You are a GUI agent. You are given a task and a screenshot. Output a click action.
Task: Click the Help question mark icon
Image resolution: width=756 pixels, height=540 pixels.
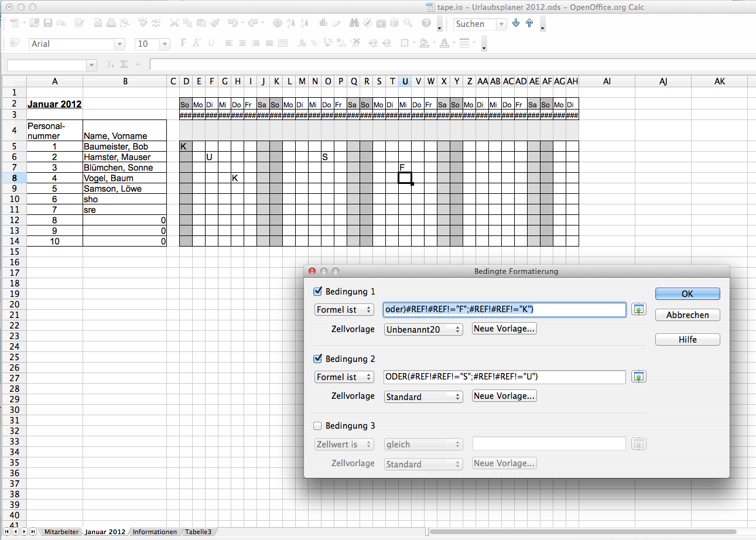click(x=426, y=23)
